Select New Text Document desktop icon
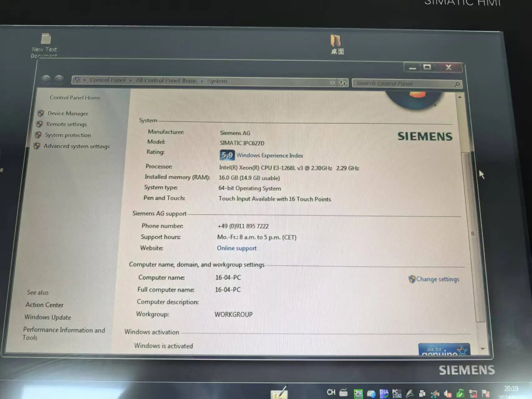 [45, 45]
